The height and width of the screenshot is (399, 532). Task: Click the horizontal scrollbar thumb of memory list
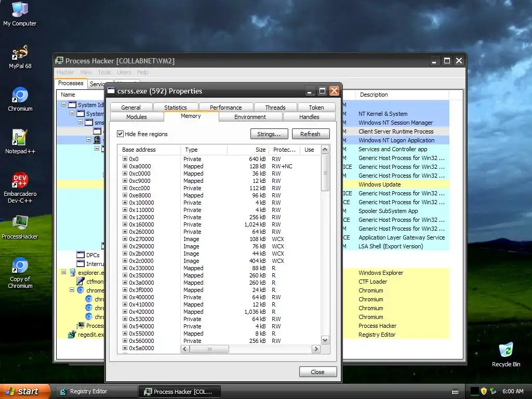(x=209, y=349)
